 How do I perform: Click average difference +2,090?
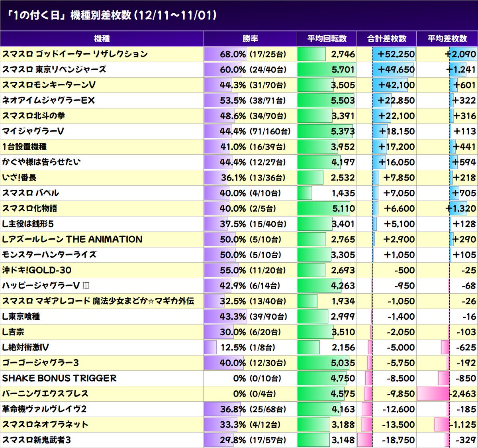(460, 54)
